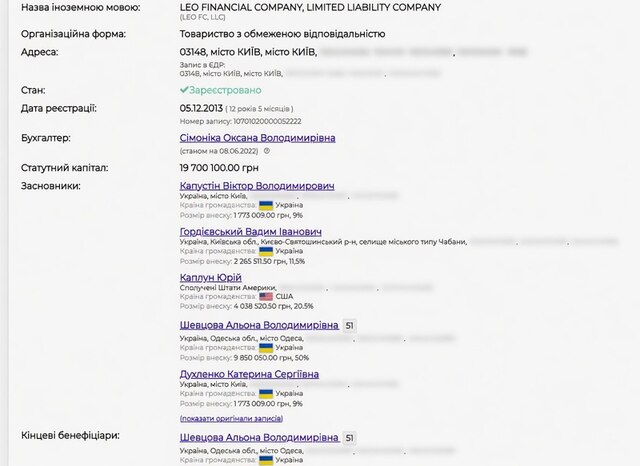Click the 'Засновники:' label

tap(51, 186)
